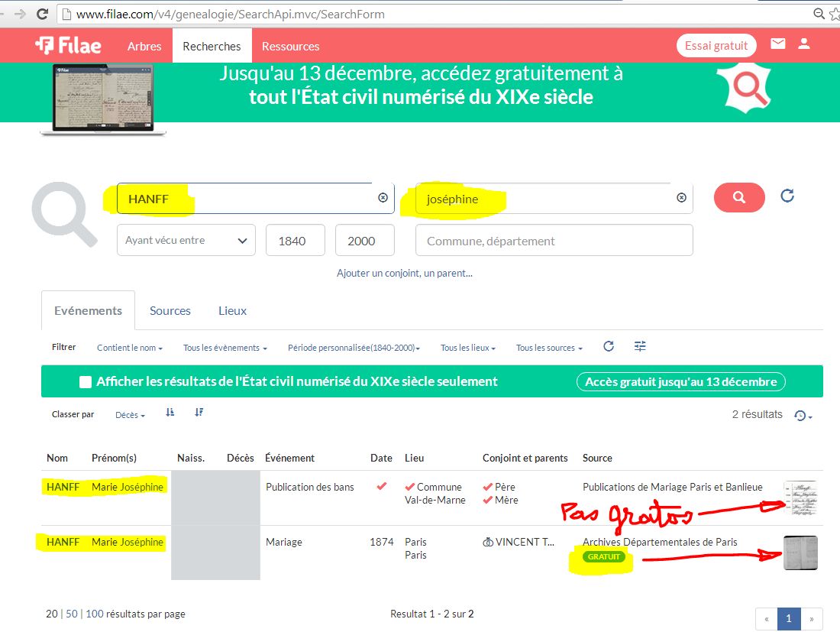Expand the 'Contient le nom' filter
The image size is (840, 632).
(130, 348)
